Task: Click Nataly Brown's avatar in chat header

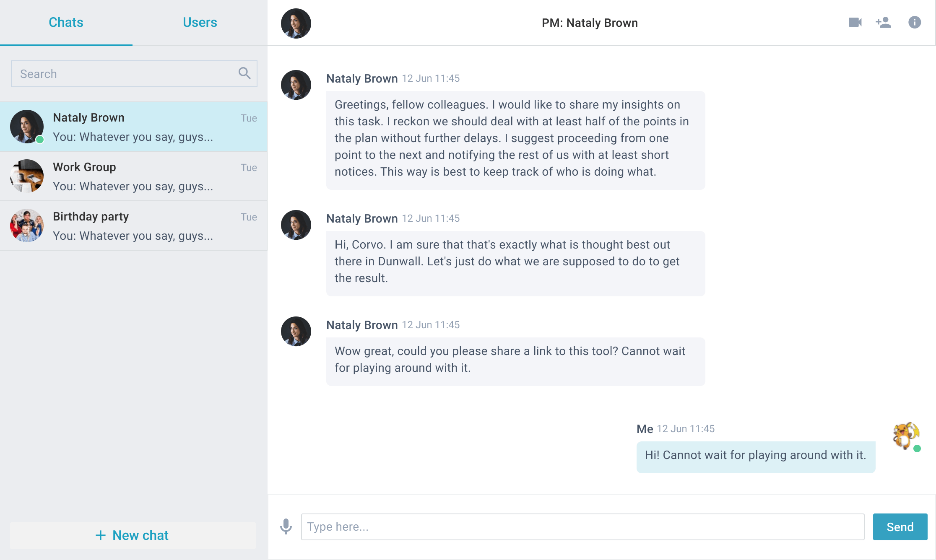Action: click(296, 23)
